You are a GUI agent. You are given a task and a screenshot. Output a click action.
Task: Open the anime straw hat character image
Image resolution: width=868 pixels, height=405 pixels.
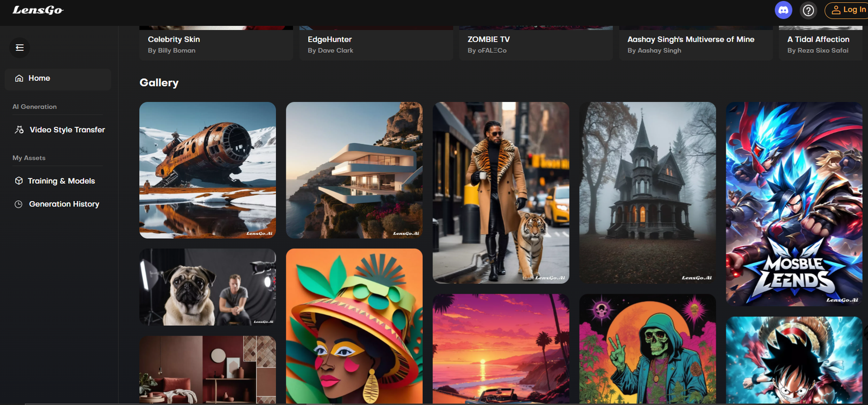tap(794, 361)
